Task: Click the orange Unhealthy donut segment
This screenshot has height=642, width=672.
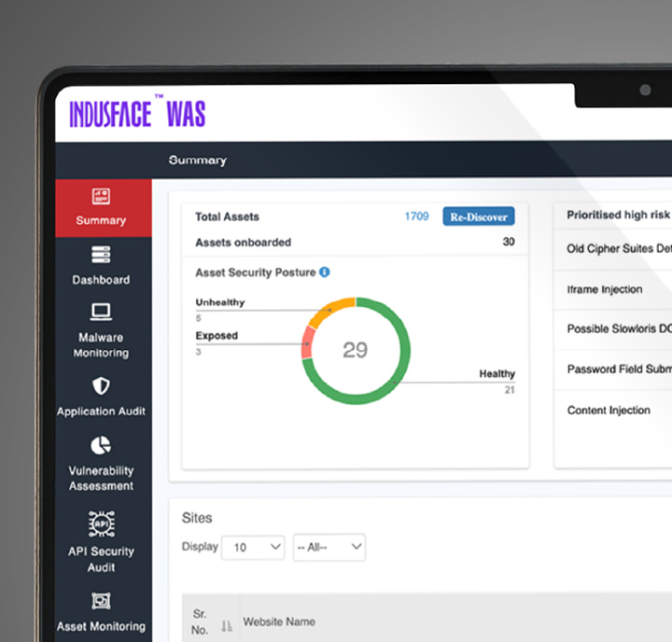Action: (330, 310)
